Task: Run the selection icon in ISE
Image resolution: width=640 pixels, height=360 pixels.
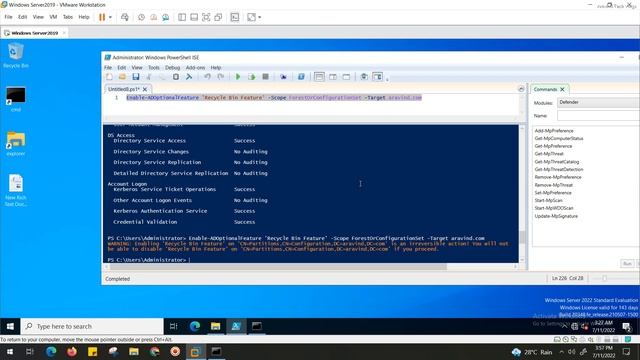Action: (x=251, y=77)
